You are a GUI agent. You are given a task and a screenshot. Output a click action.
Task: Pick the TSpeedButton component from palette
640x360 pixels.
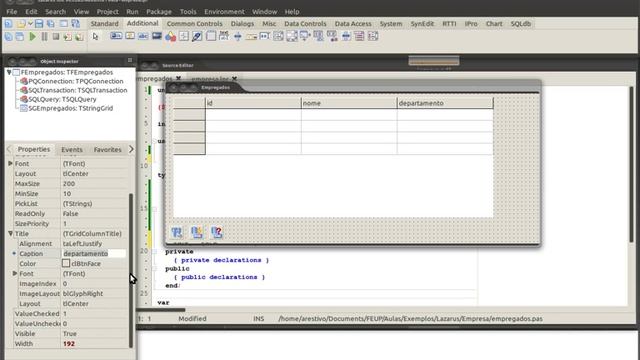tap(130, 36)
